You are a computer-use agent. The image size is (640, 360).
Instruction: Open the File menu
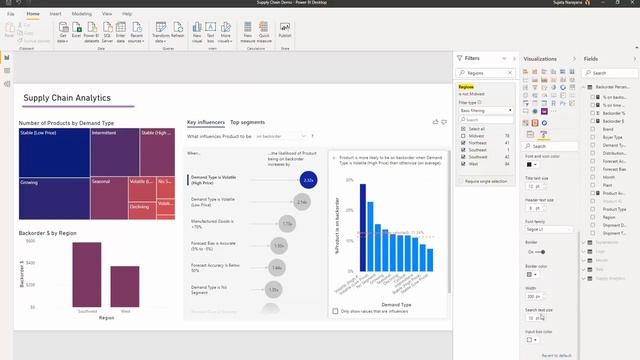pos(11,14)
